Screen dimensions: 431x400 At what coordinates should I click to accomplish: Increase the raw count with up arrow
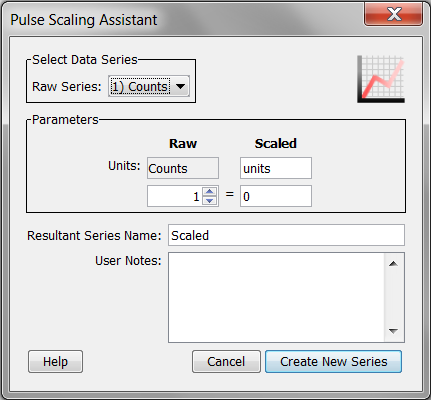(x=209, y=192)
